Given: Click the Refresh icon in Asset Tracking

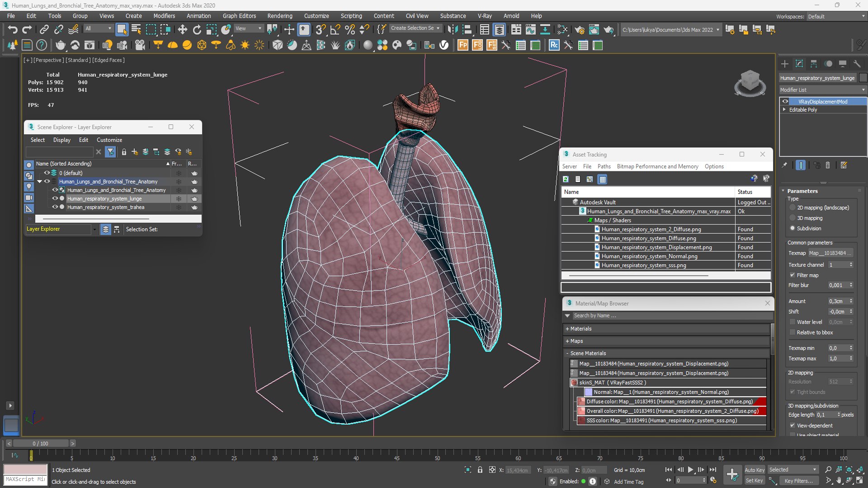Looking at the screenshot, I should click(566, 179).
